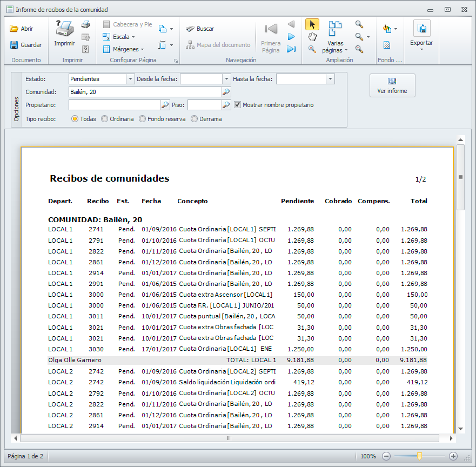
Task: Click the large Imprimir printer icon
Action: coord(64,28)
